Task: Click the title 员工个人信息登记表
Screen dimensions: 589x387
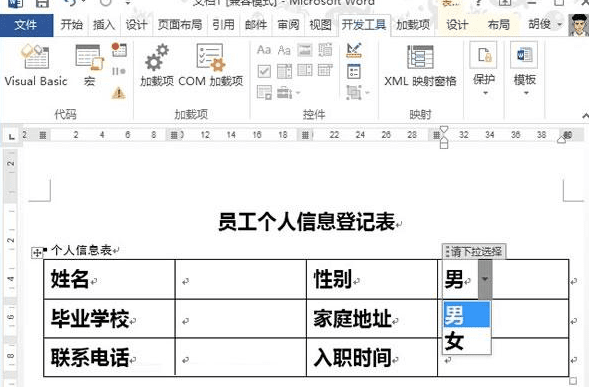Action: pos(307,222)
